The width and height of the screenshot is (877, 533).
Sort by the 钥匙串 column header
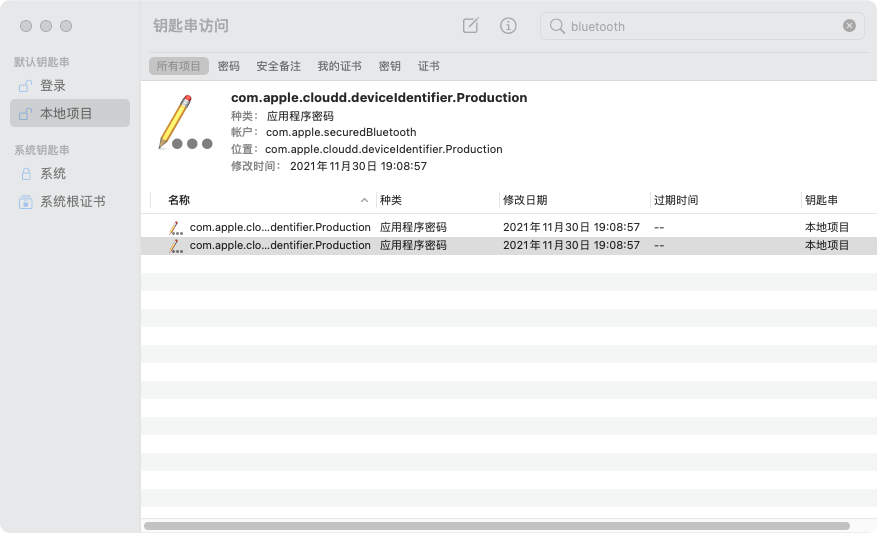(x=821, y=200)
